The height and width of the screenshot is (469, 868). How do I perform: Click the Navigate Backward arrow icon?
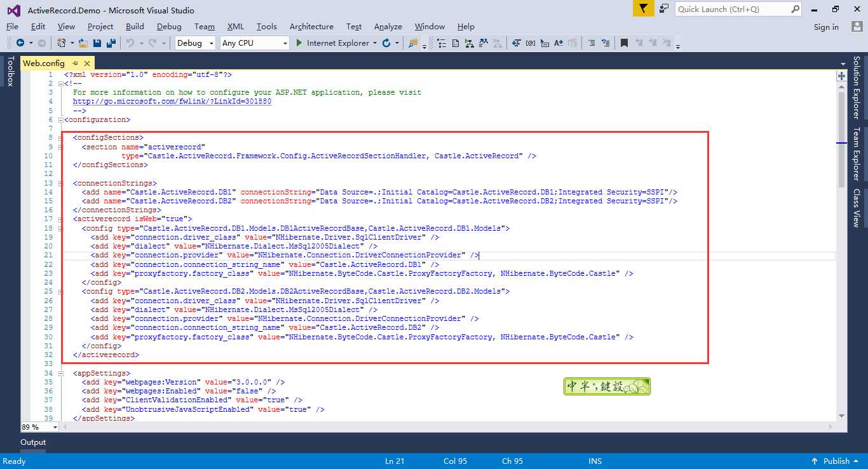(x=20, y=43)
